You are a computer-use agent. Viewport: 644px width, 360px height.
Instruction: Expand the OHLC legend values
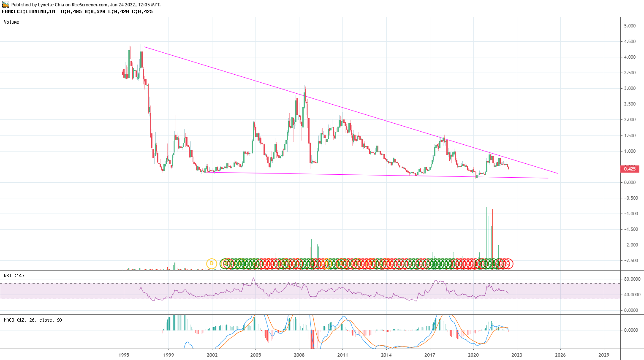point(106,12)
